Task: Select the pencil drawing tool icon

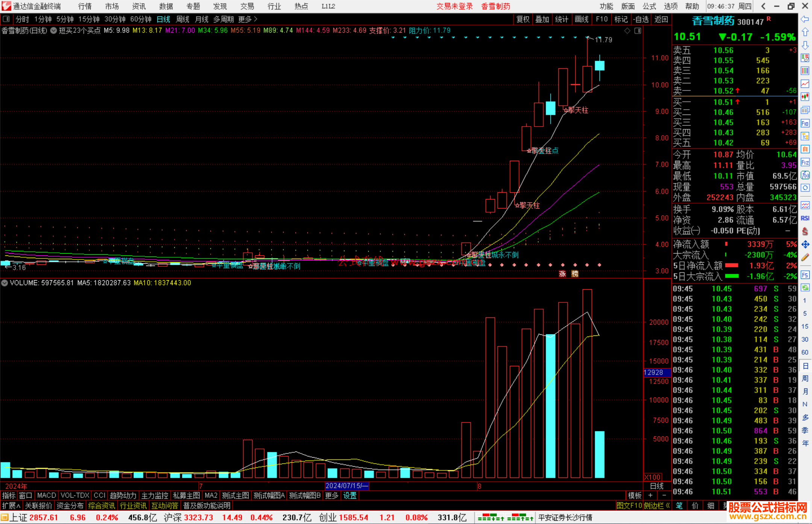Action: (805, 258)
